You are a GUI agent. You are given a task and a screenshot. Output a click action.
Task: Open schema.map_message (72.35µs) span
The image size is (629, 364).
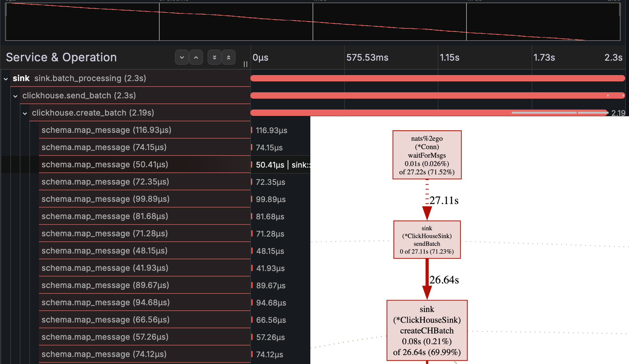(x=145, y=182)
